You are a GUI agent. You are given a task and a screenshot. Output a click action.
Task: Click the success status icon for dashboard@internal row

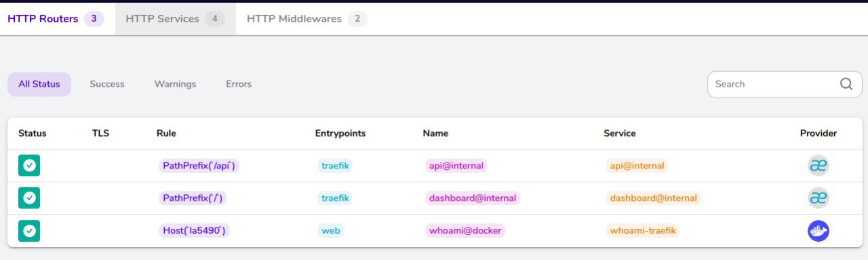[x=29, y=198]
